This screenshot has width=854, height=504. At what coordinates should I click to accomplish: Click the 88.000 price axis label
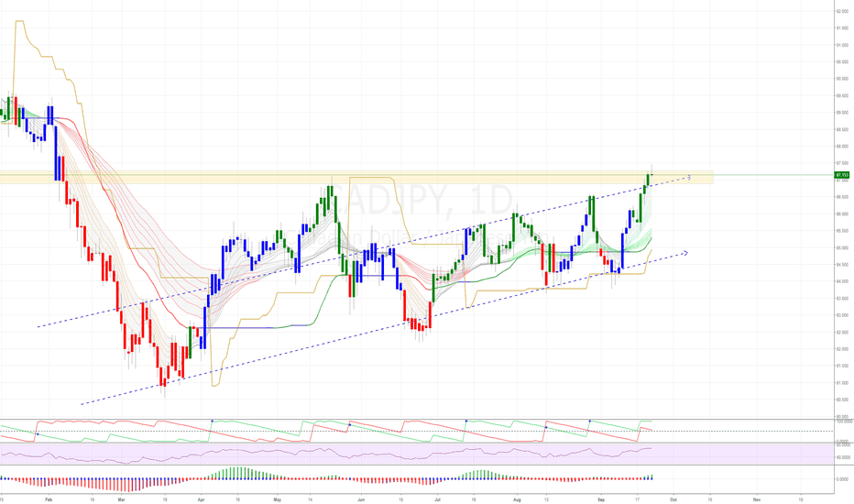pos(842,147)
